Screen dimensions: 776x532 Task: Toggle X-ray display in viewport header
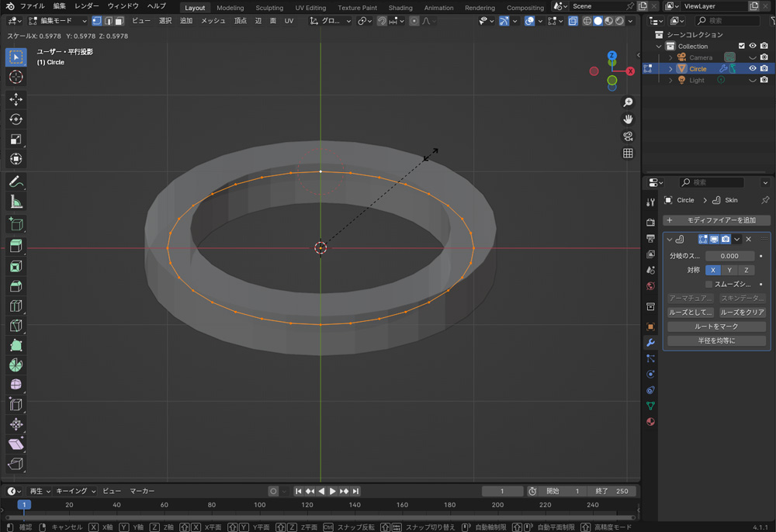click(573, 21)
